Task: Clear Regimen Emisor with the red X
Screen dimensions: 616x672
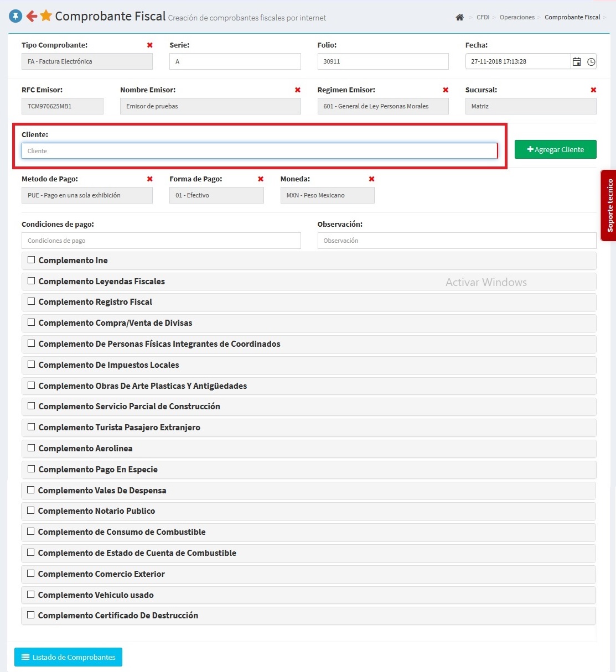Action: tap(446, 90)
